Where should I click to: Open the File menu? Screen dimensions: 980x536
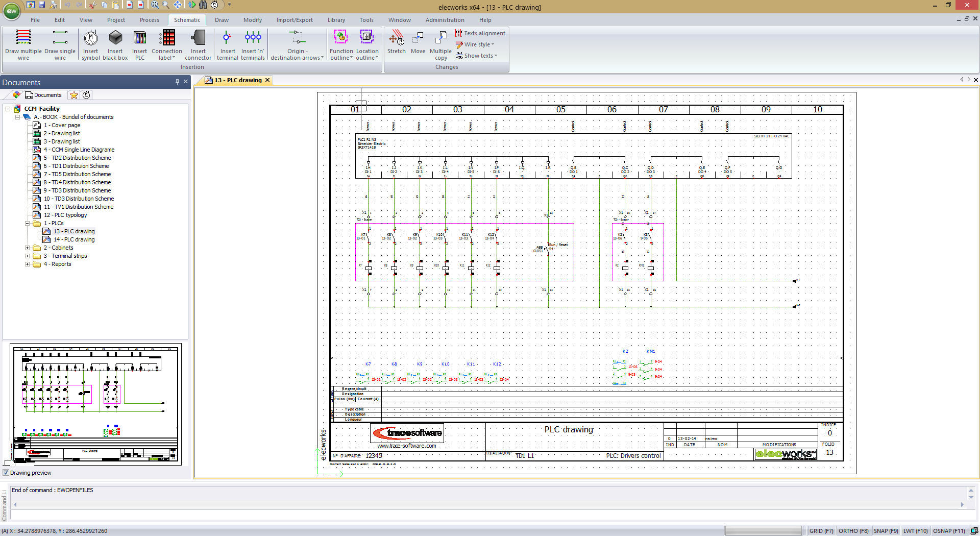[35, 20]
